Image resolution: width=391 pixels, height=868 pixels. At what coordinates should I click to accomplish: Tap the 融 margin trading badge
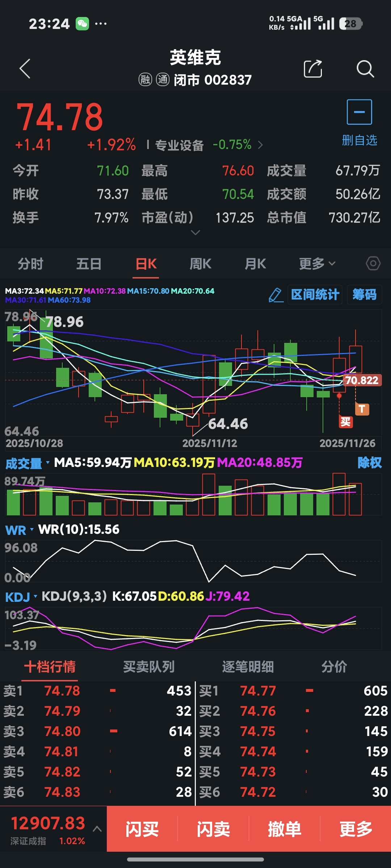(145, 80)
